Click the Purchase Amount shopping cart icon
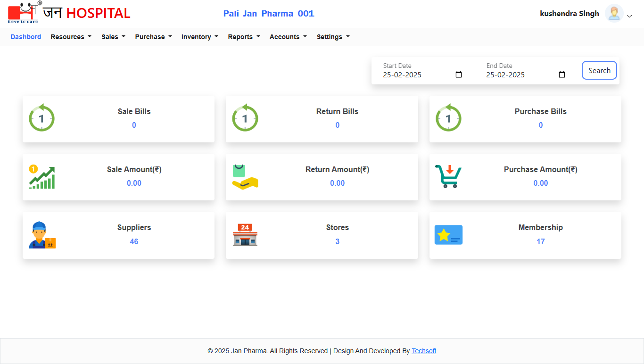Image resolution: width=644 pixels, height=364 pixels. coord(448,177)
